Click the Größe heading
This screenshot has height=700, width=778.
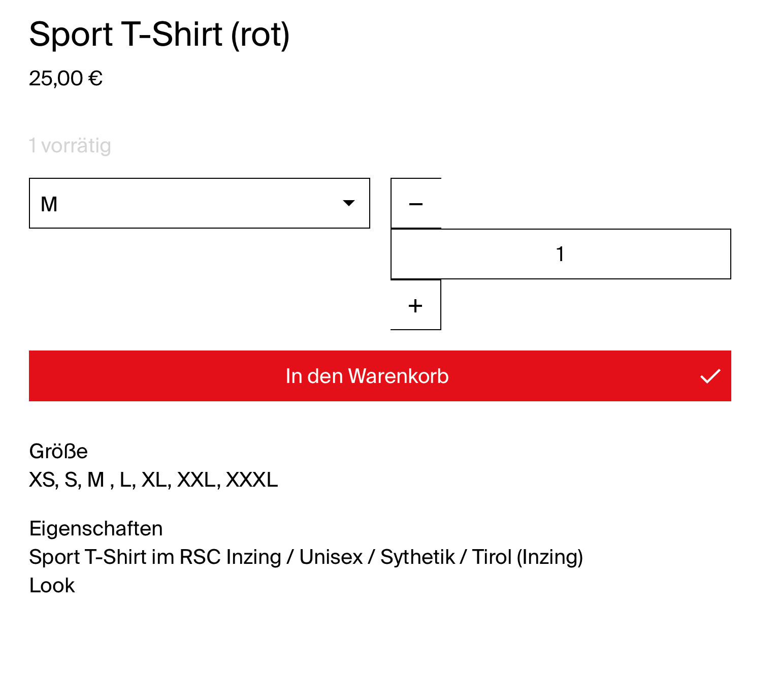[58, 451]
